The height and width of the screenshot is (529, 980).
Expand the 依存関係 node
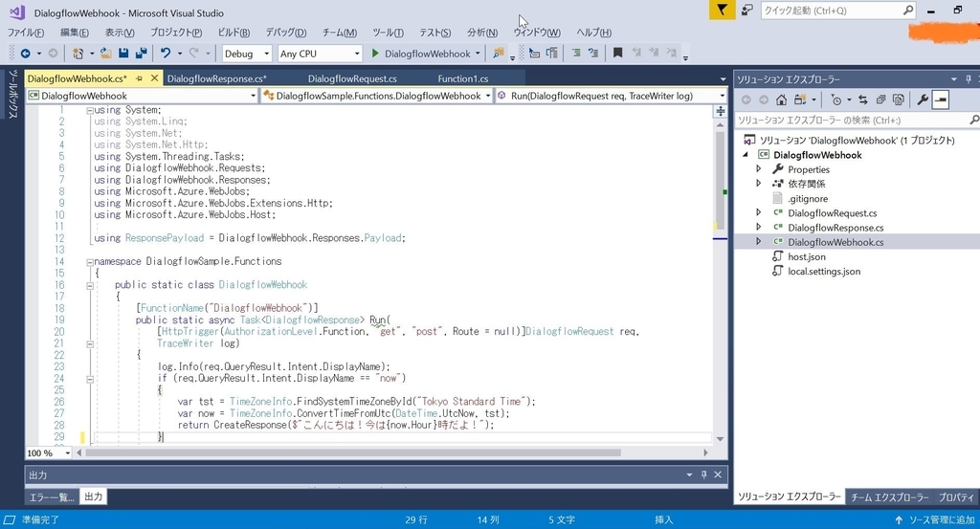(759, 183)
